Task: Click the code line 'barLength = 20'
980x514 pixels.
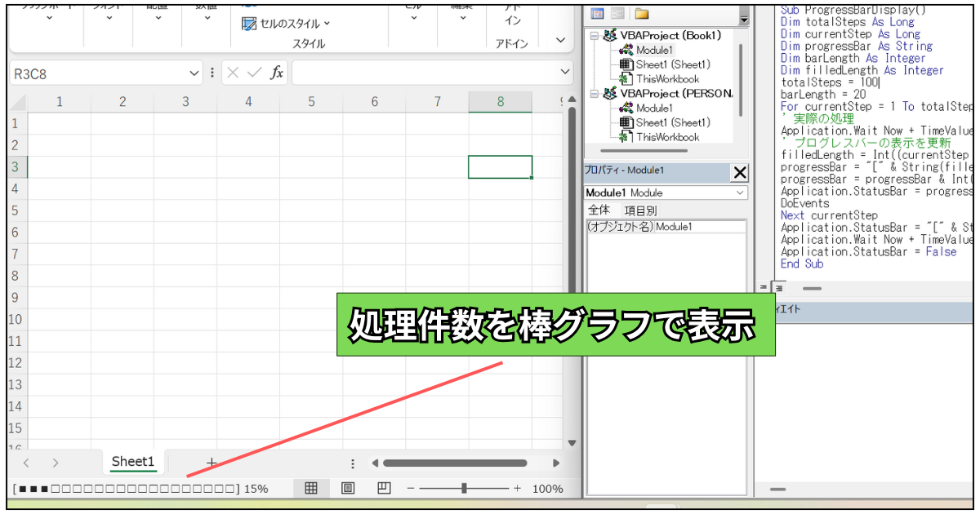Action: coord(823,95)
